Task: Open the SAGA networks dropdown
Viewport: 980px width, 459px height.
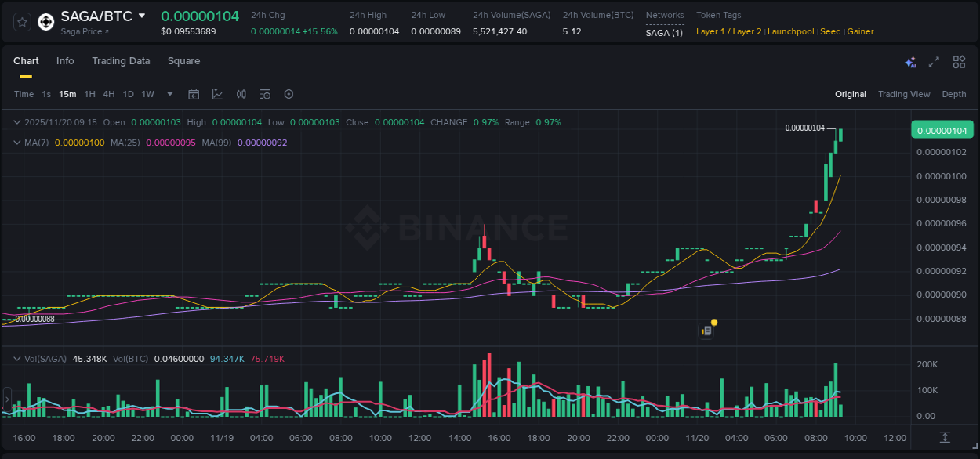Action: pos(663,32)
